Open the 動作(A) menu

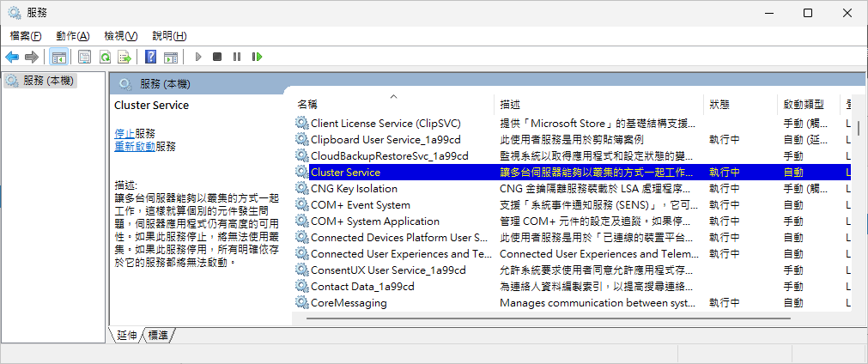(x=72, y=36)
